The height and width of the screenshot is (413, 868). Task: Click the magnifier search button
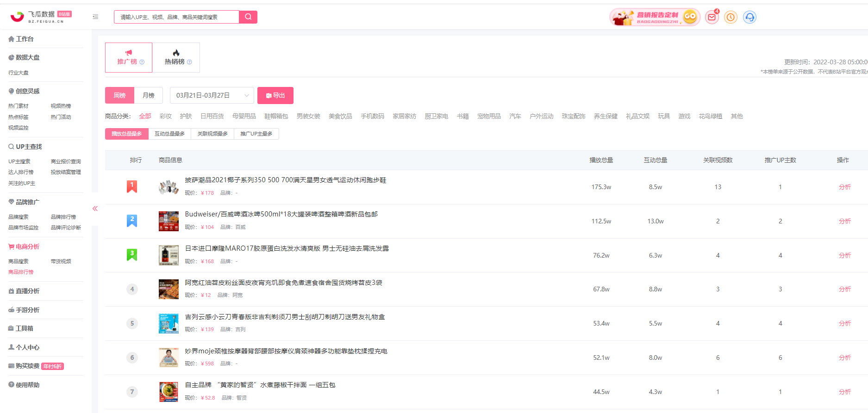(x=248, y=17)
